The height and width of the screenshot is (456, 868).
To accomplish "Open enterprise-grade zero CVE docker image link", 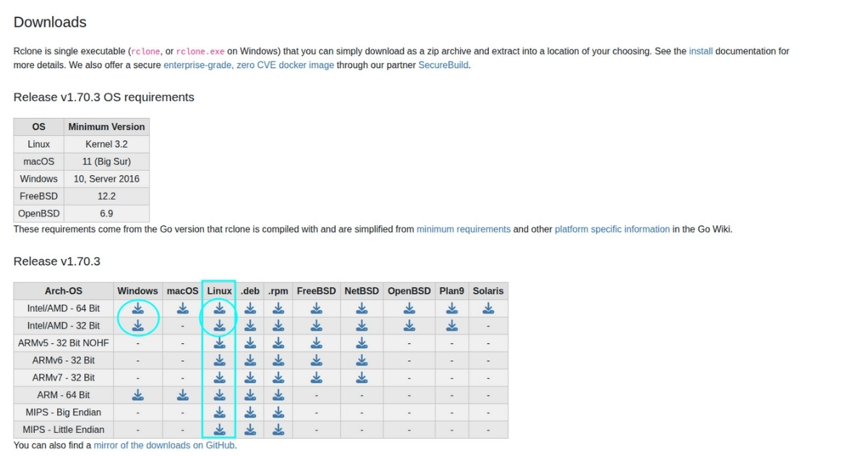I will 249,65.
